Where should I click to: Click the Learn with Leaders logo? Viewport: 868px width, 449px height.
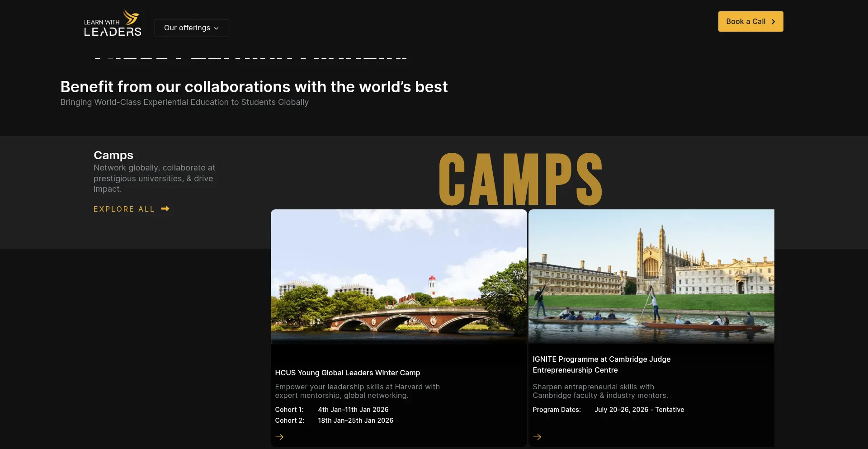point(113,24)
